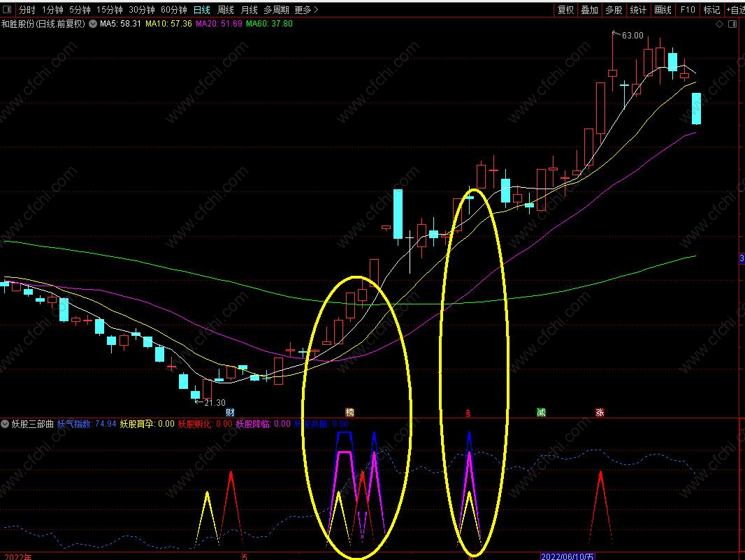This screenshot has width=745, height=560.
Task: Click the 2022/06/10 date marker on timeline
Action: [x=567, y=557]
